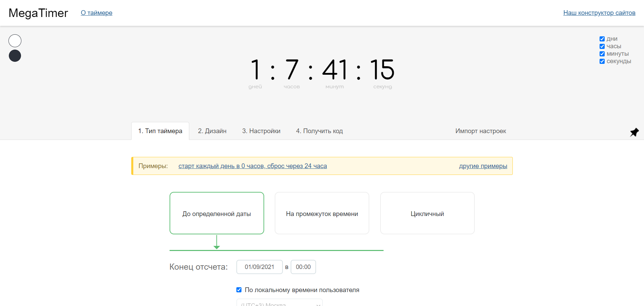The width and height of the screenshot is (644, 306).
Task: Toggle the "секунды" checkbox
Action: pyautogui.click(x=602, y=61)
